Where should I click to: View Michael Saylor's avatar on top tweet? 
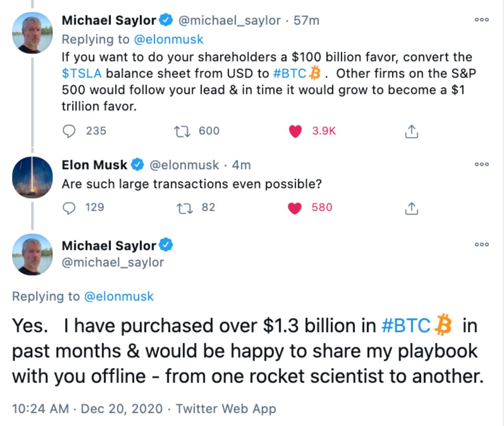pyautogui.click(x=32, y=33)
